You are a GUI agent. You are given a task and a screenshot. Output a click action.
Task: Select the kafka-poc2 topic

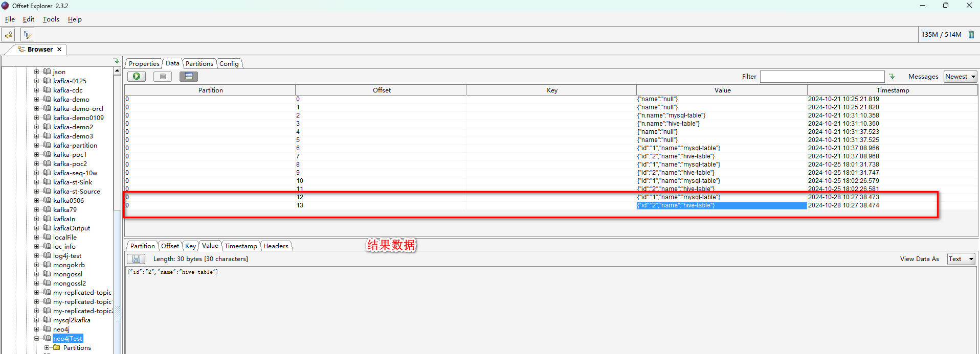(70, 163)
